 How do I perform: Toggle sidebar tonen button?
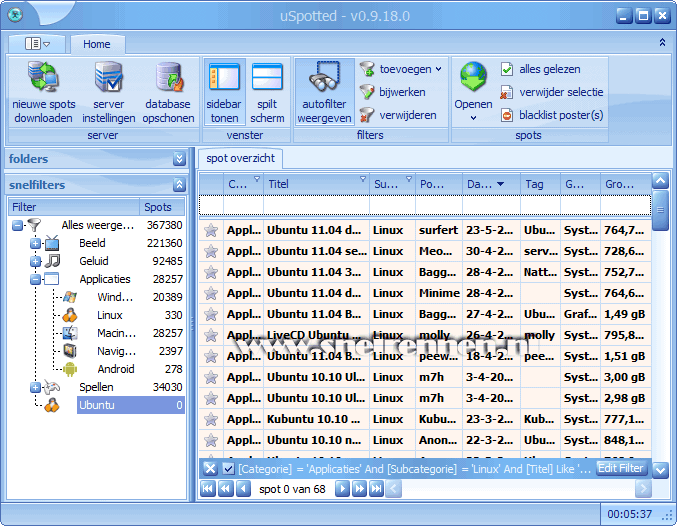(224, 92)
